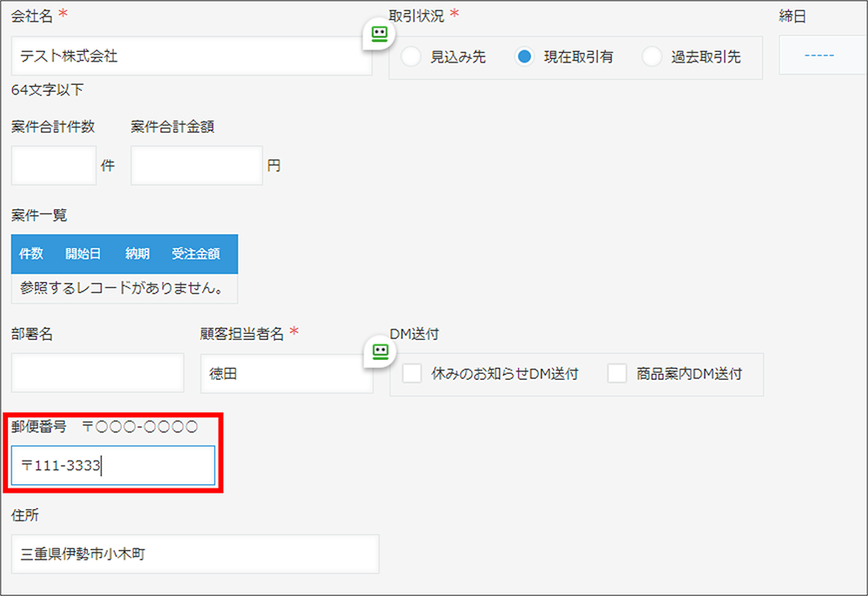Click the 案件合計金額 input box

pos(196,166)
